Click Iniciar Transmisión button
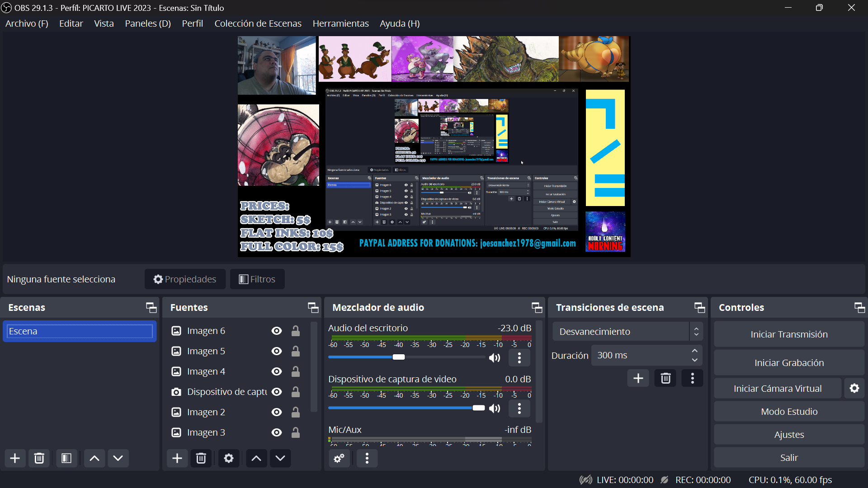The image size is (868, 488). coord(789,334)
